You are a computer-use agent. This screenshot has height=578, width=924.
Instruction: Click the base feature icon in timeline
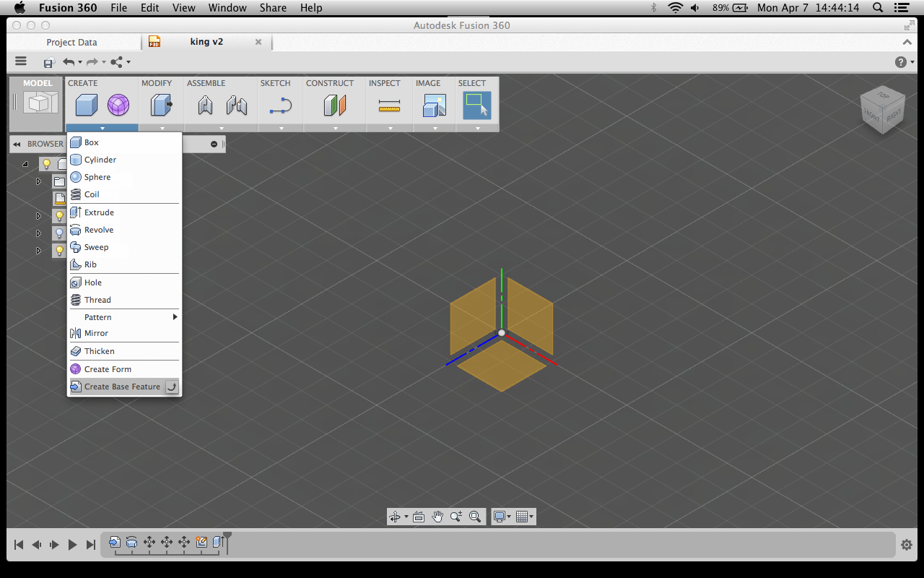[x=115, y=542]
